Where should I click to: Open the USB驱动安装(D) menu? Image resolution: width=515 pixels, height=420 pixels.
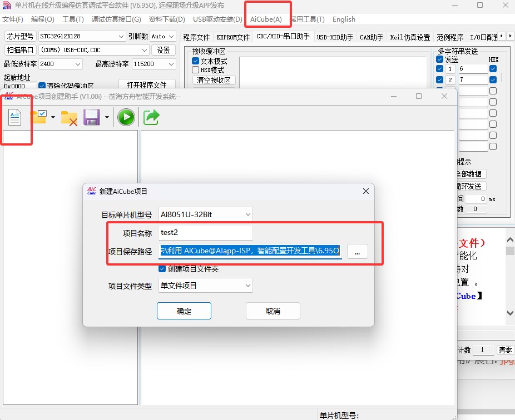coord(217,19)
